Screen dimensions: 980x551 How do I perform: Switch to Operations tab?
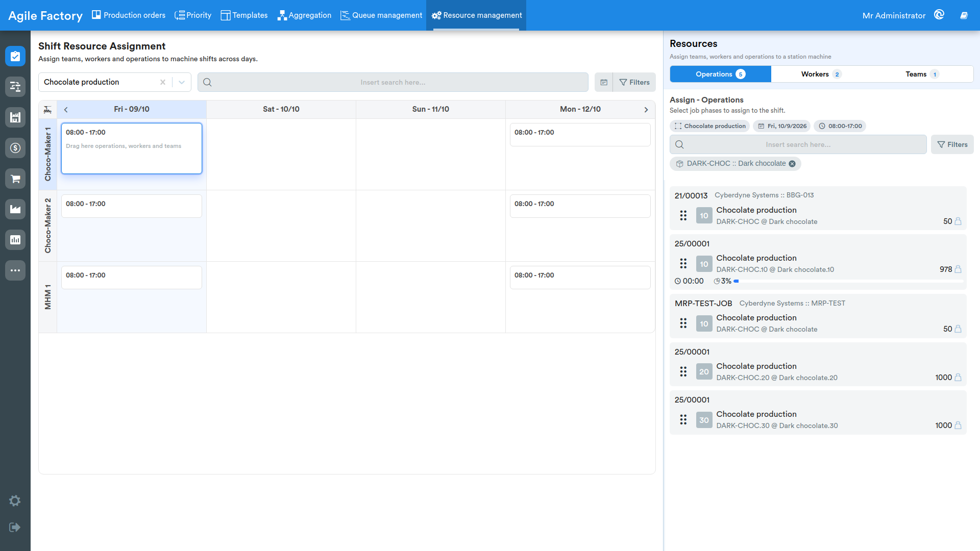[720, 74]
